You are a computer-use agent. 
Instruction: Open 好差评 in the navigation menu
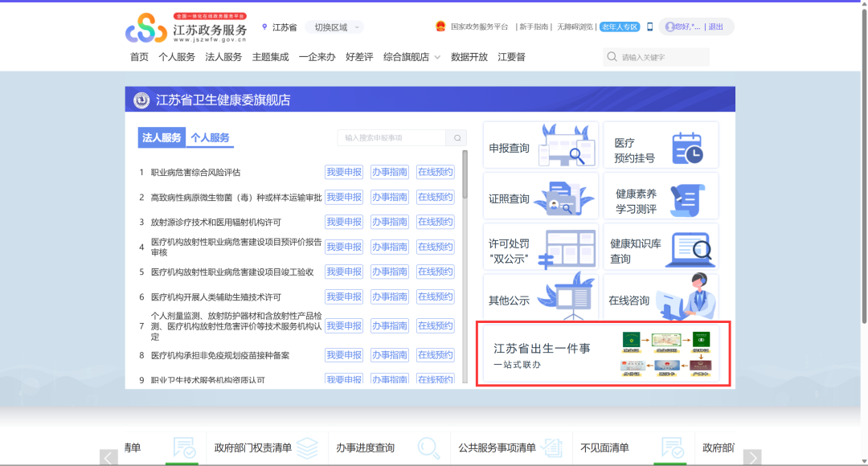359,57
